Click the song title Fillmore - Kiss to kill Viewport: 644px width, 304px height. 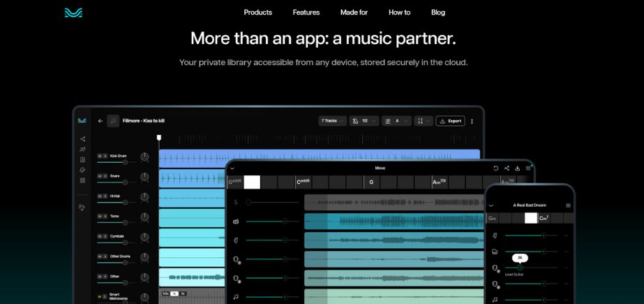coord(143,121)
